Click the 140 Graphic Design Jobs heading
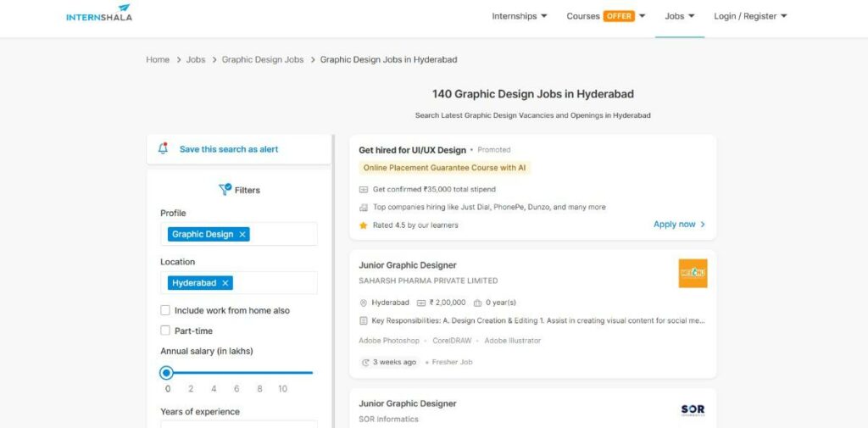 pyautogui.click(x=532, y=93)
